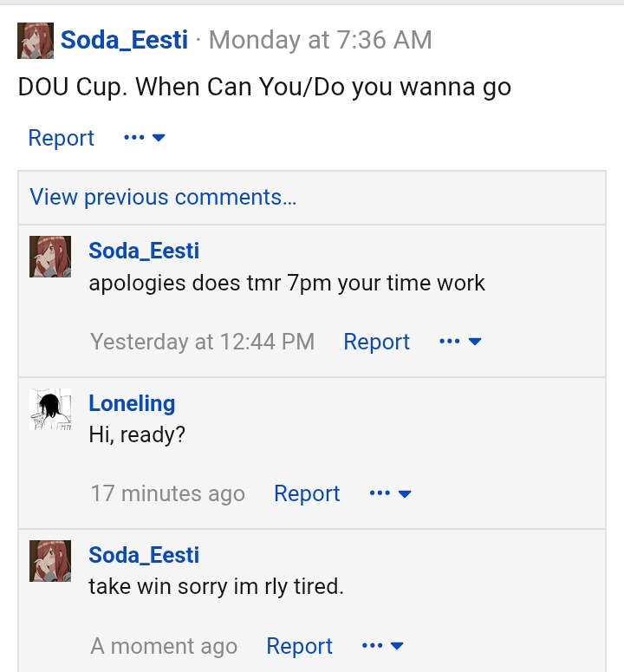The height and width of the screenshot is (672, 624).
Task: Click the '17 minutes ago' timestamp
Action: [167, 493]
